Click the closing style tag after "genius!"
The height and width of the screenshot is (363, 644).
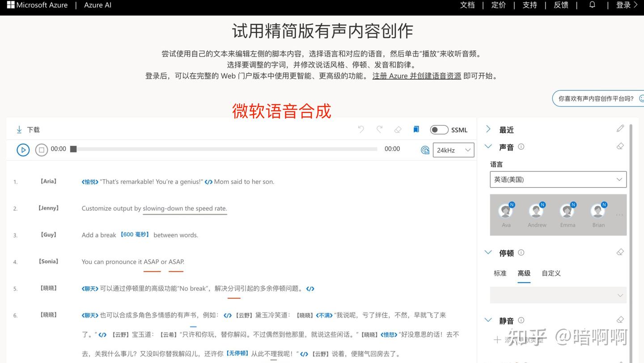208,182
